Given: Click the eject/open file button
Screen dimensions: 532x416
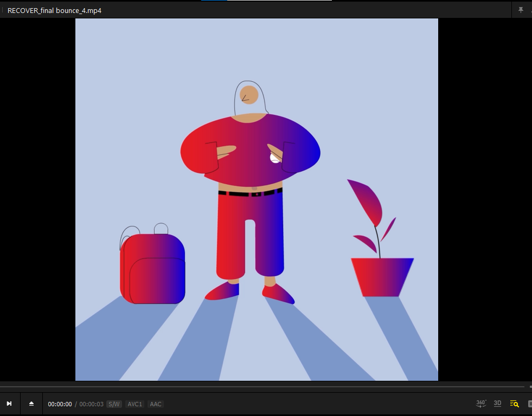Looking at the screenshot, I should pos(31,404).
